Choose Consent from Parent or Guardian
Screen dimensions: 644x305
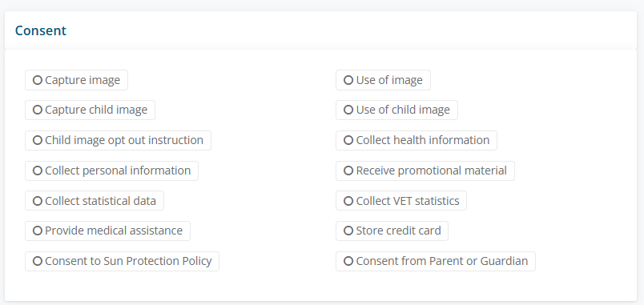[x=436, y=262]
